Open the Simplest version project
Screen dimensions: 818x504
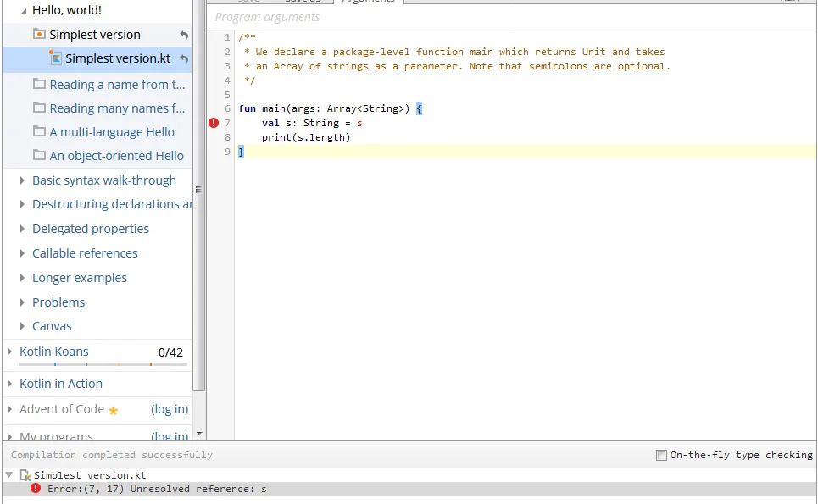pyautogui.click(x=95, y=35)
